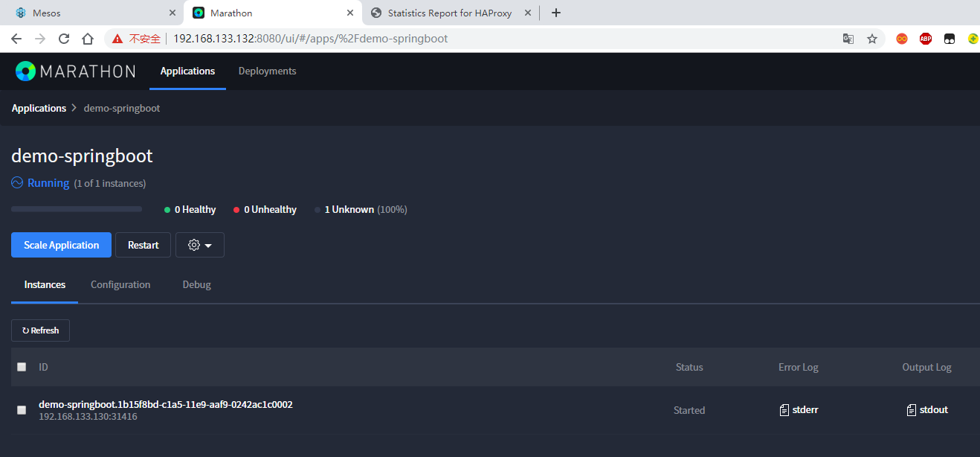The height and width of the screenshot is (457, 980).
Task: Go to browser home page icon
Action: pos(88,39)
